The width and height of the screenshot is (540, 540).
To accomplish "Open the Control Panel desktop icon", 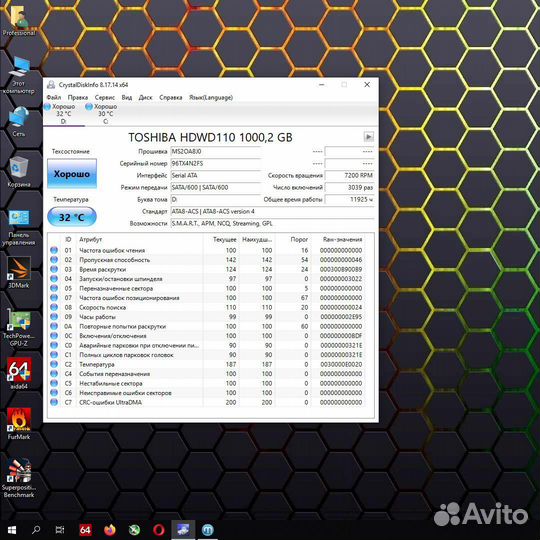I will [19, 227].
